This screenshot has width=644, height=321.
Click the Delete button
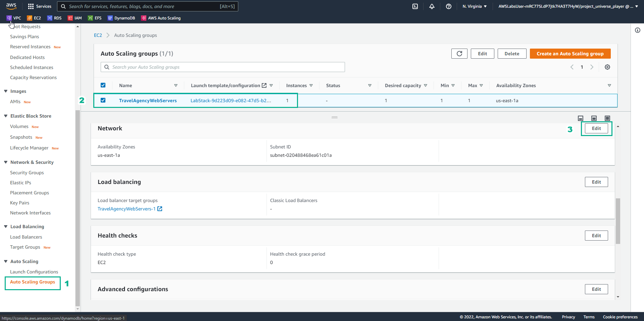coord(512,54)
